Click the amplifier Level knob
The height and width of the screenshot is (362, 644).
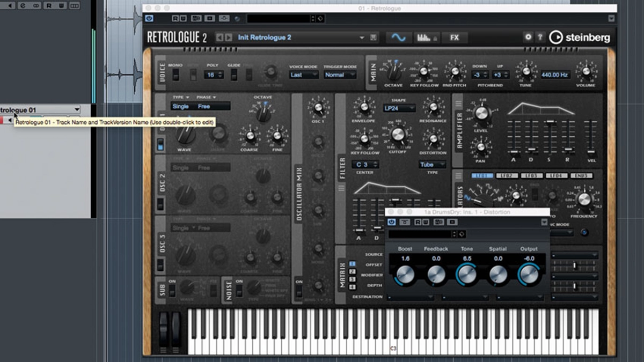point(481,113)
